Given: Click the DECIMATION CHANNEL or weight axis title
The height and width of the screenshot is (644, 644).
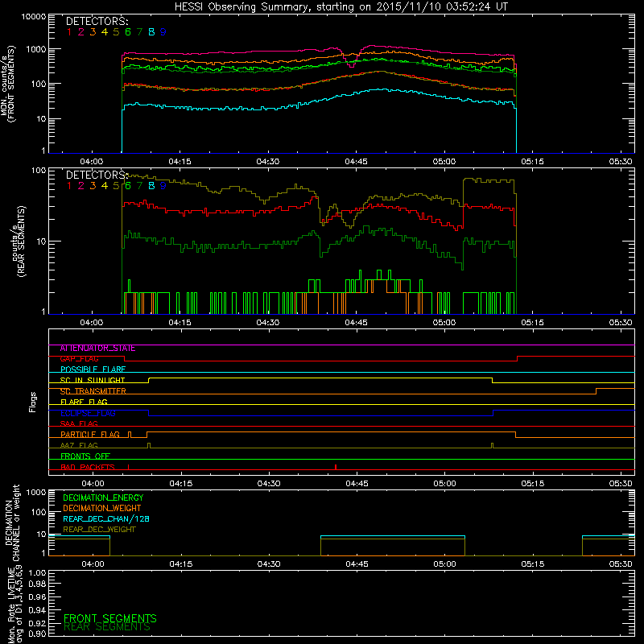Looking at the screenshot, I should pyautogui.click(x=11, y=522).
